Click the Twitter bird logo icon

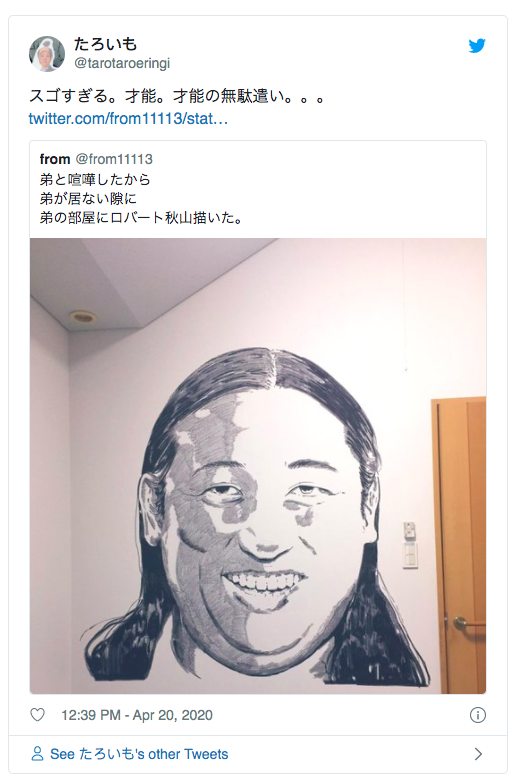(477, 46)
